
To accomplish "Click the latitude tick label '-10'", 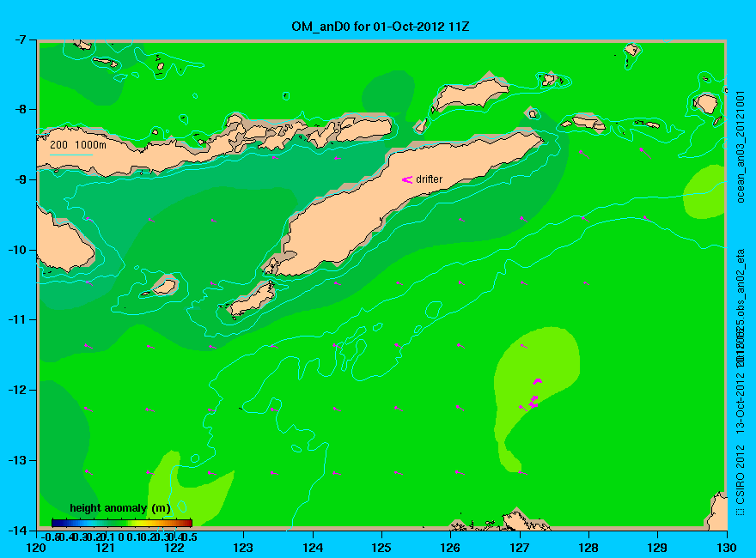I will [x=16, y=250].
